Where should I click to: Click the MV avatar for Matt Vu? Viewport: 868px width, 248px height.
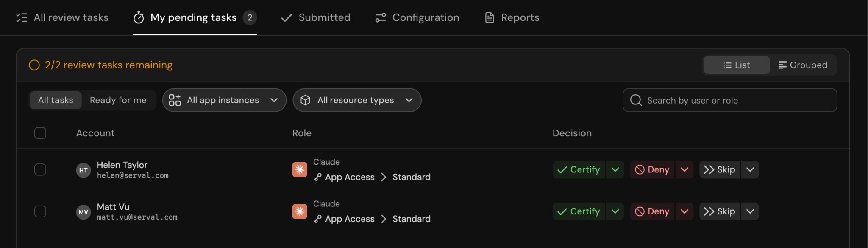83,212
